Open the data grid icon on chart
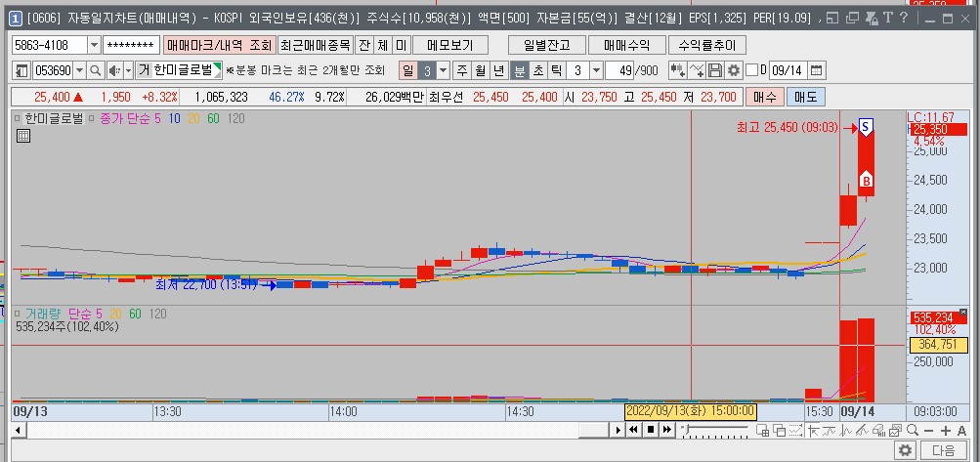 point(23,137)
